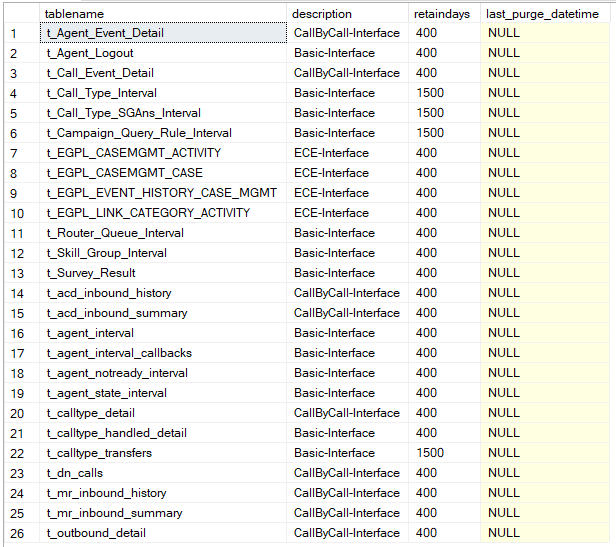Screen dimensions: 616x547
Task: Select the t_Call_Type_Interval cell
Action: coord(163,93)
